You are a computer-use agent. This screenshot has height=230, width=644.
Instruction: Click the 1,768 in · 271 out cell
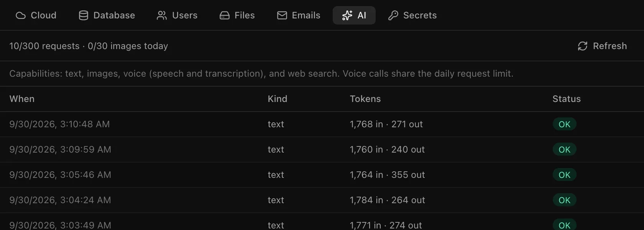(x=386, y=124)
